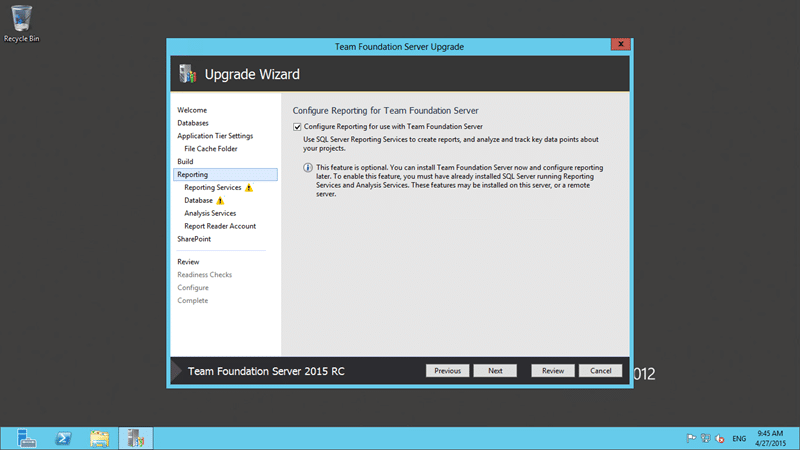This screenshot has height=450, width=800.
Task: Select Analysis Services step
Action: [210, 213]
